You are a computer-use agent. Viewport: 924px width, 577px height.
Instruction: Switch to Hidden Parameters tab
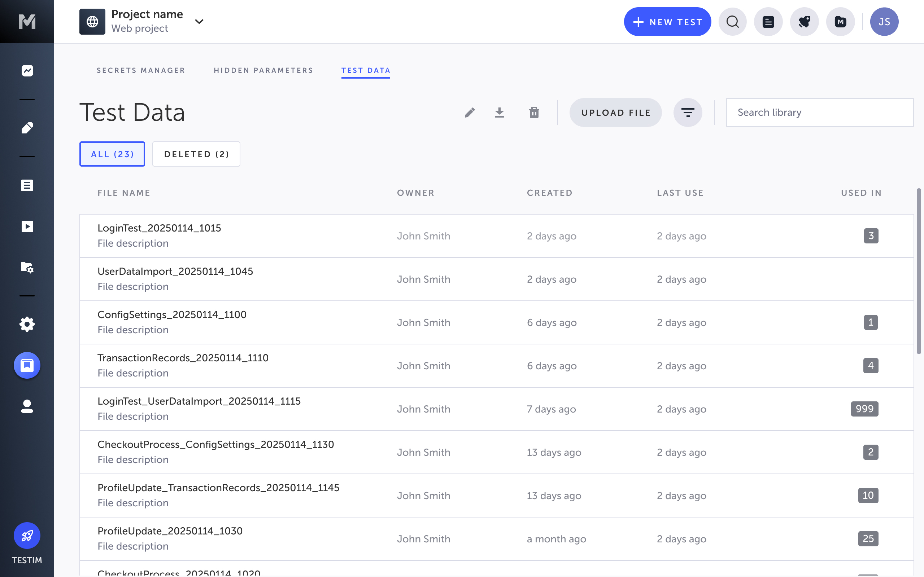pos(263,71)
